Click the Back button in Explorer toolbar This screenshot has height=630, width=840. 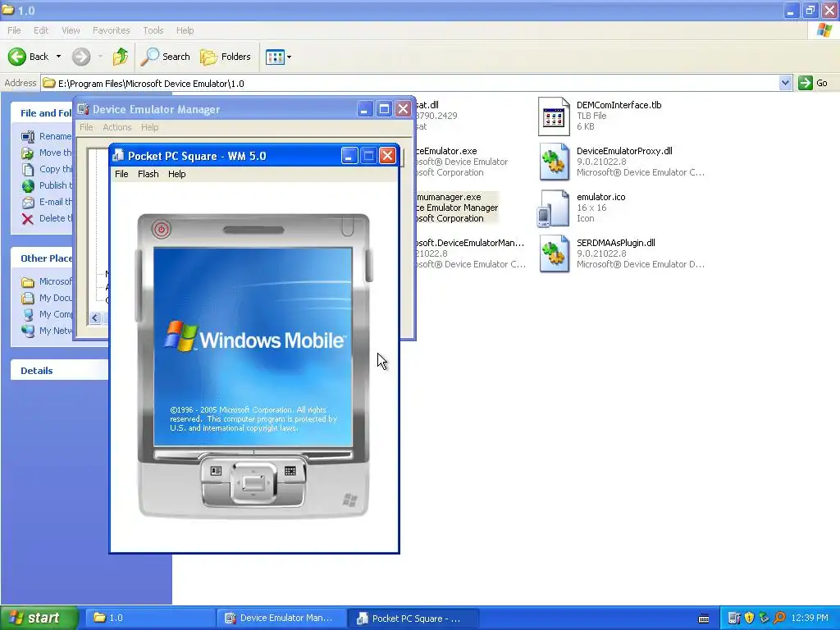[x=29, y=57]
